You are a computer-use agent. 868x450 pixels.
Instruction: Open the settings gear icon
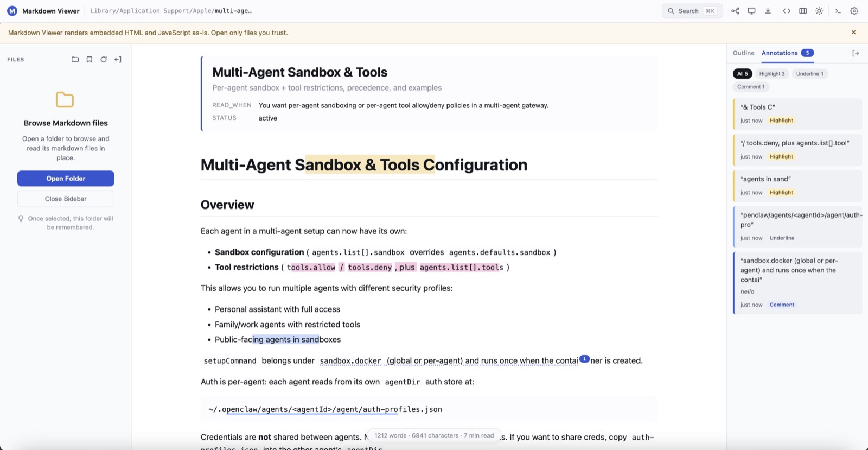click(x=854, y=11)
